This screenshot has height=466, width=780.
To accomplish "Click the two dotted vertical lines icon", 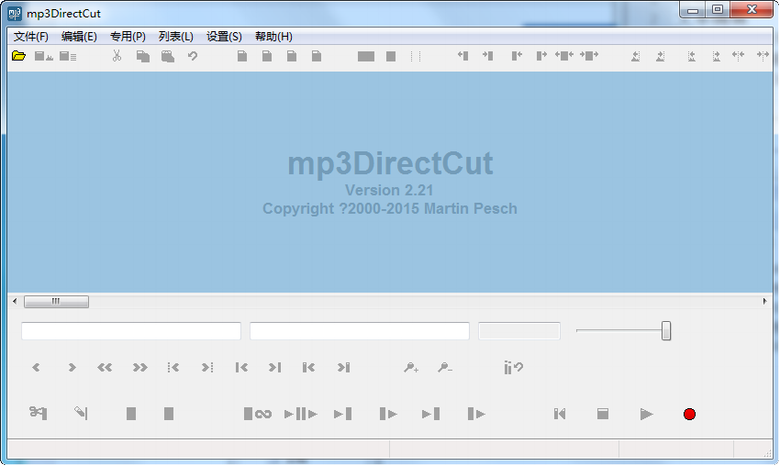I will pos(416,56).
